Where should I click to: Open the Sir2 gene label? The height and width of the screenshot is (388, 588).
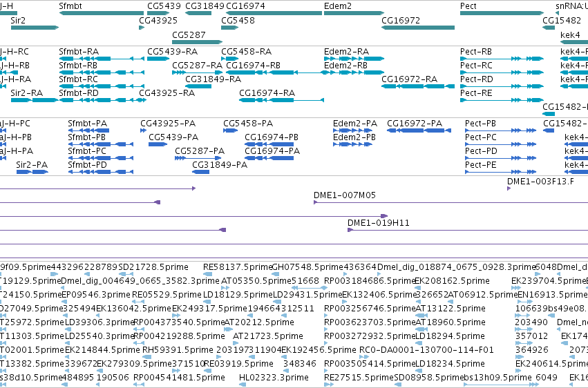click(18, 20)
